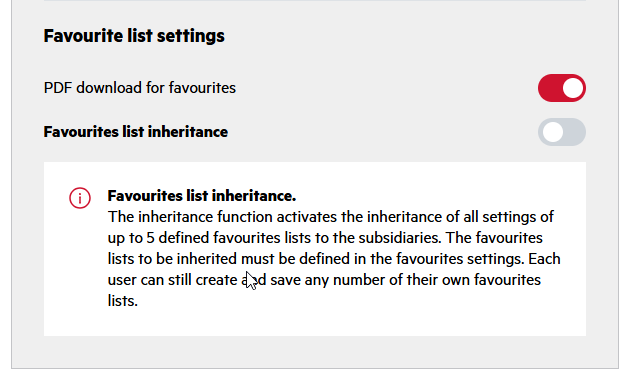Click the words all settings in info text
The image size is (622, 372).
pyautogui.click(x=501, y=217)
